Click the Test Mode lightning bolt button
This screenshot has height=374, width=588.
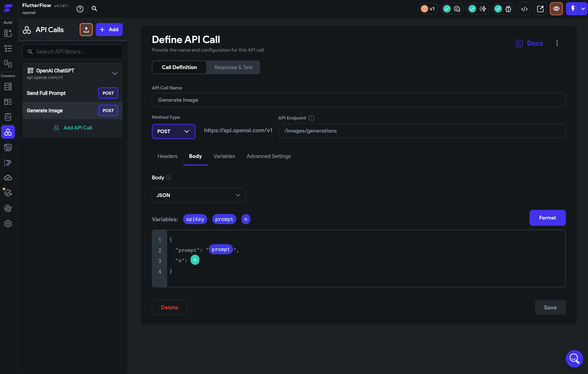pos(573,9)
